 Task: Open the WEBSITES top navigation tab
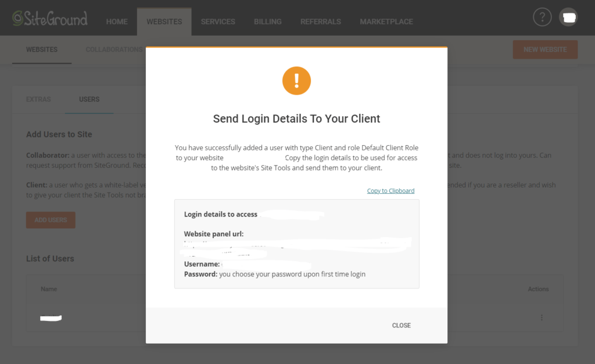pos(164,21)
